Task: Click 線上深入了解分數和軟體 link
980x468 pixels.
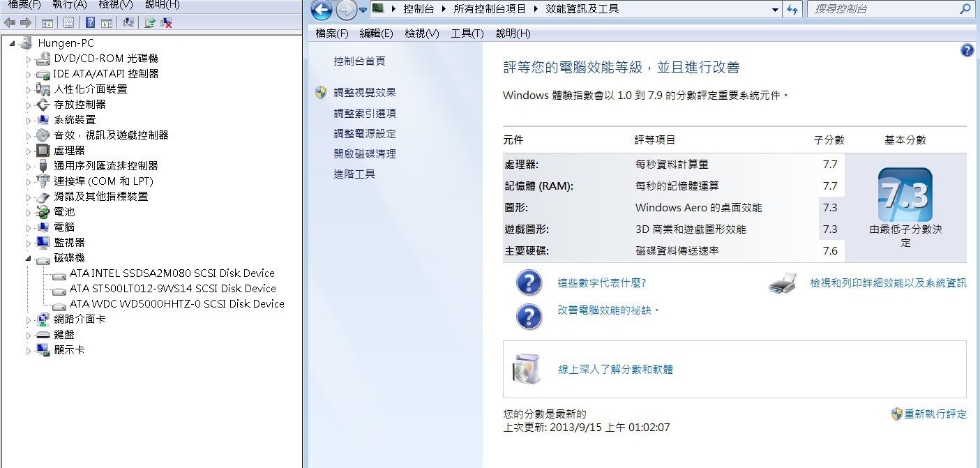Action: 616,370
